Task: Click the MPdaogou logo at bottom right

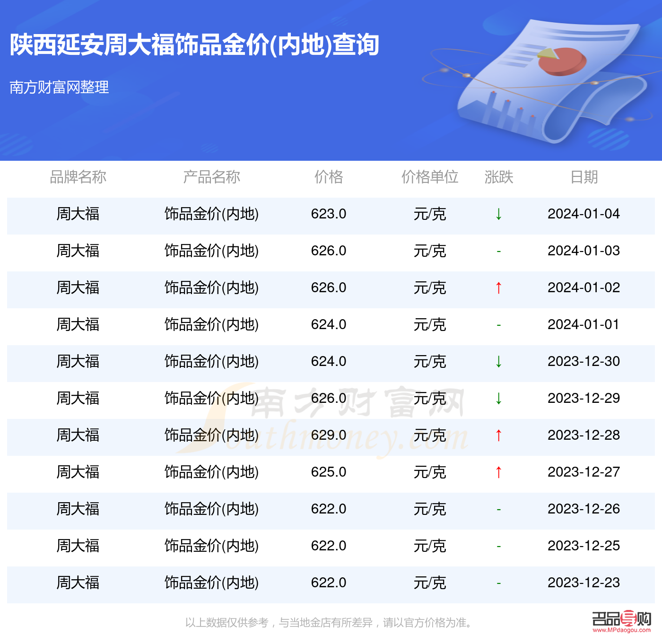Action: (x=621, y=621)
